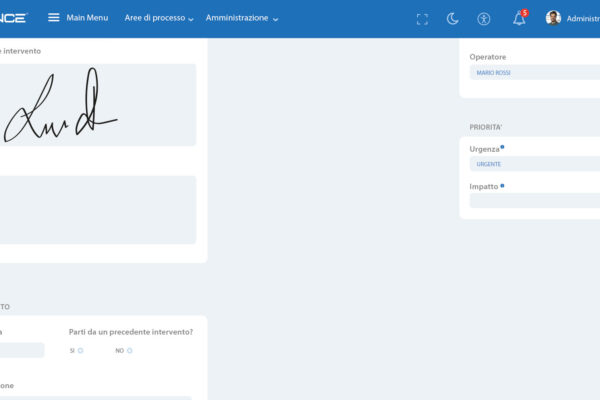Select SI for parts from previous intervention
Screen dimensions: 600x400
pyautogui.click(x=80, y=351)
